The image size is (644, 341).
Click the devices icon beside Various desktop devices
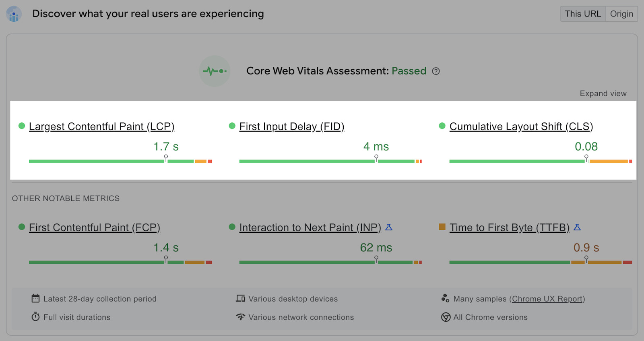tap(240, 298)
